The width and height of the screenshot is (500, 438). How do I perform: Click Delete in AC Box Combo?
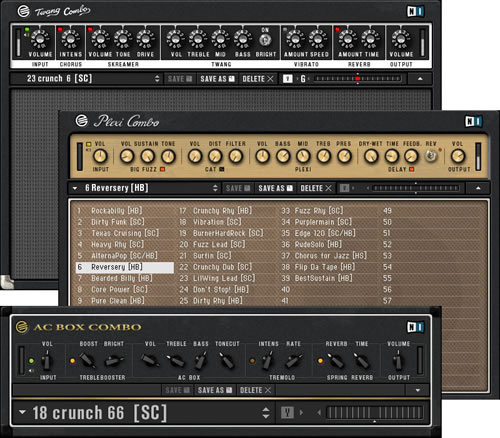point(256,390)
